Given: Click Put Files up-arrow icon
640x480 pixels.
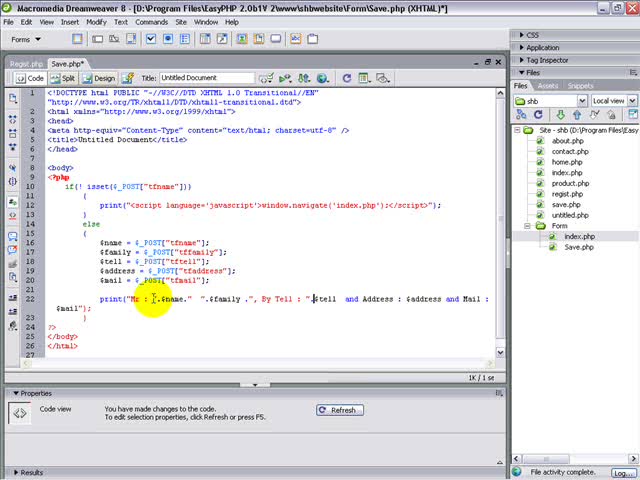Looking at the screenshot, I should pos(578,116).
